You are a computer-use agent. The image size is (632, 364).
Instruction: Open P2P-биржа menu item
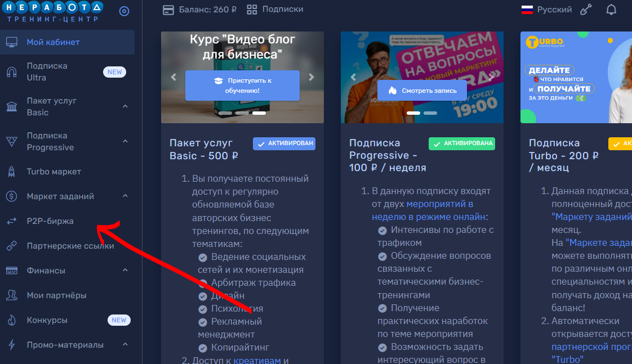(x=67, y=221)
